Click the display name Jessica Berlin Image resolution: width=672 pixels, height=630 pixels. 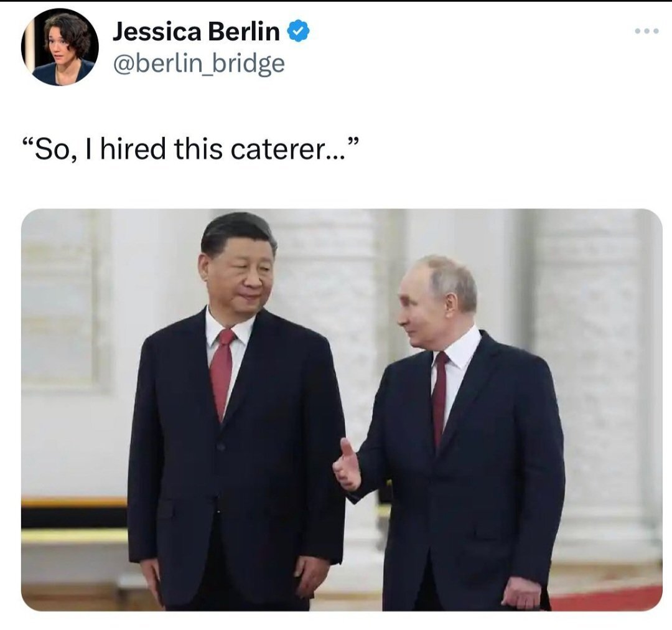pos(196,31)
